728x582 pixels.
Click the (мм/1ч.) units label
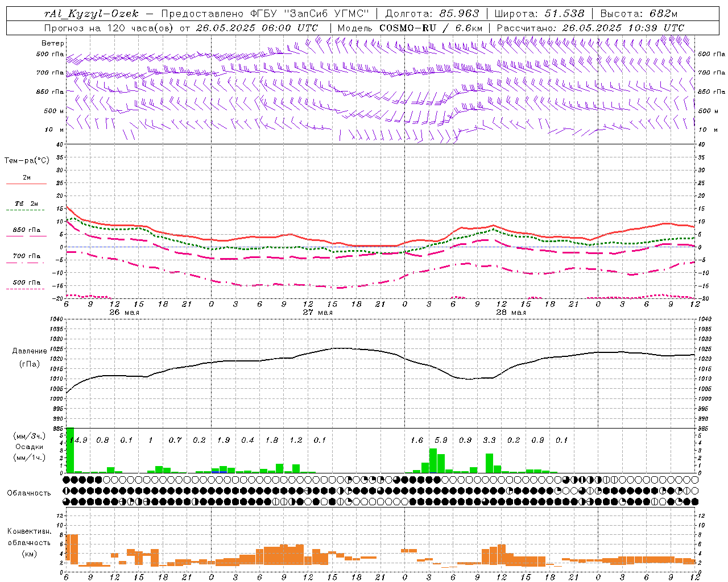30,458
